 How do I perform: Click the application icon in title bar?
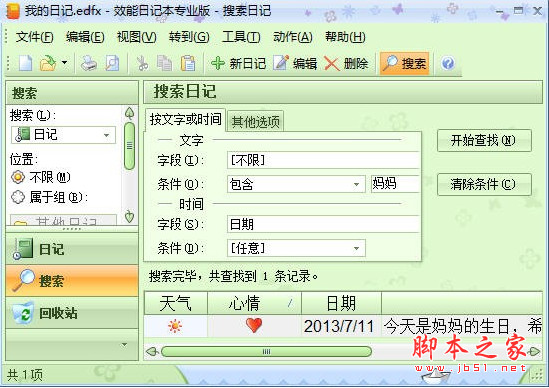click(13, 11)
